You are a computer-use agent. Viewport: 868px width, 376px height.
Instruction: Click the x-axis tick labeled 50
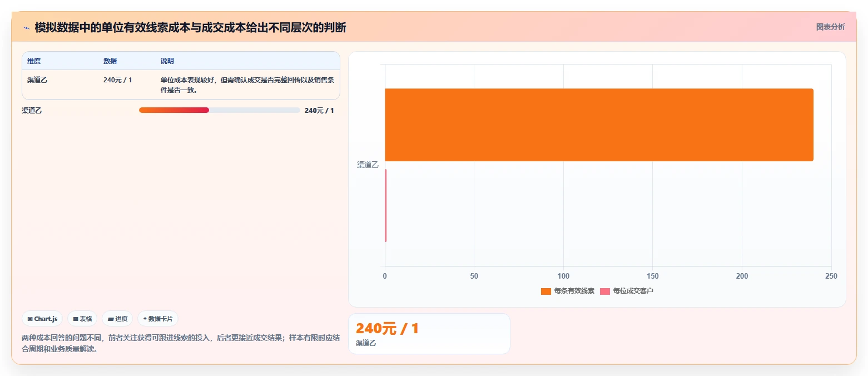474,276
